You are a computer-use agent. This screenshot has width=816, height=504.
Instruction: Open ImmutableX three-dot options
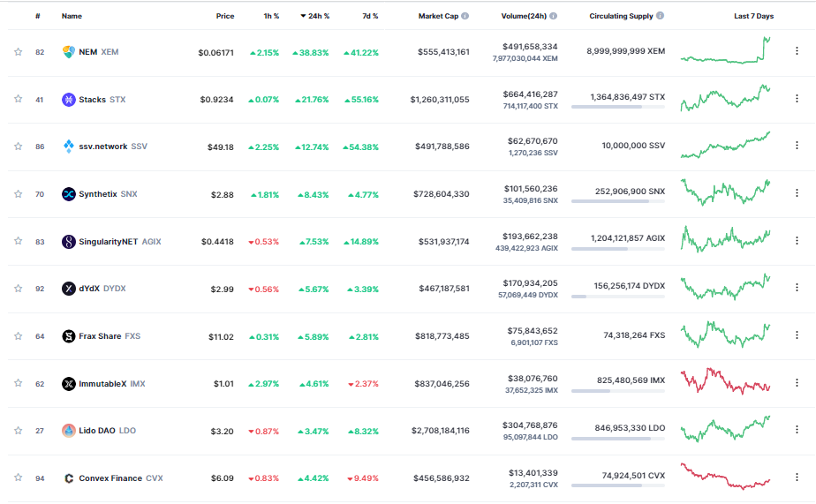[x=797, y=382]
